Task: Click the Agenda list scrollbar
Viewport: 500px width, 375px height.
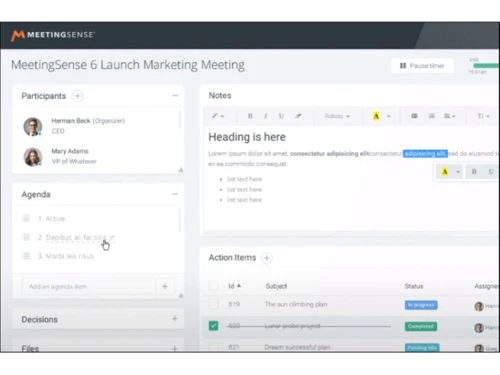Action: [x=180, y=220]
